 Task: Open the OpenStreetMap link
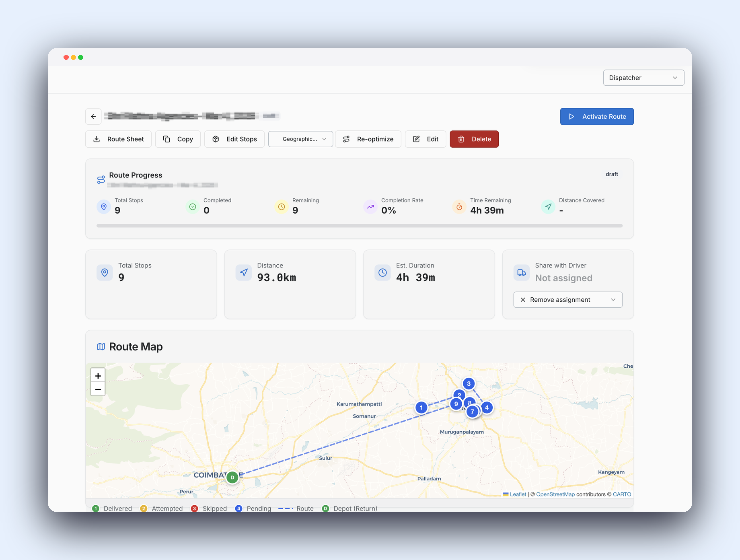point(555,494)
